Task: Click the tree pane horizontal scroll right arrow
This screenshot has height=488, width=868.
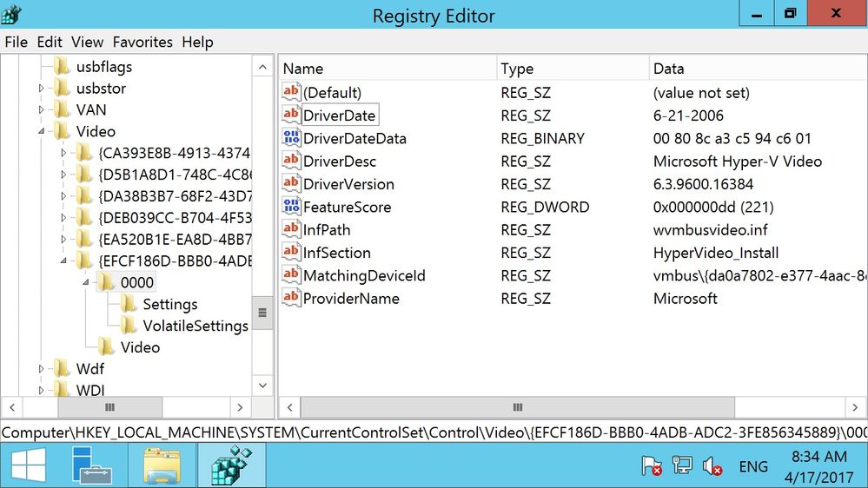Action: point(240,407)
